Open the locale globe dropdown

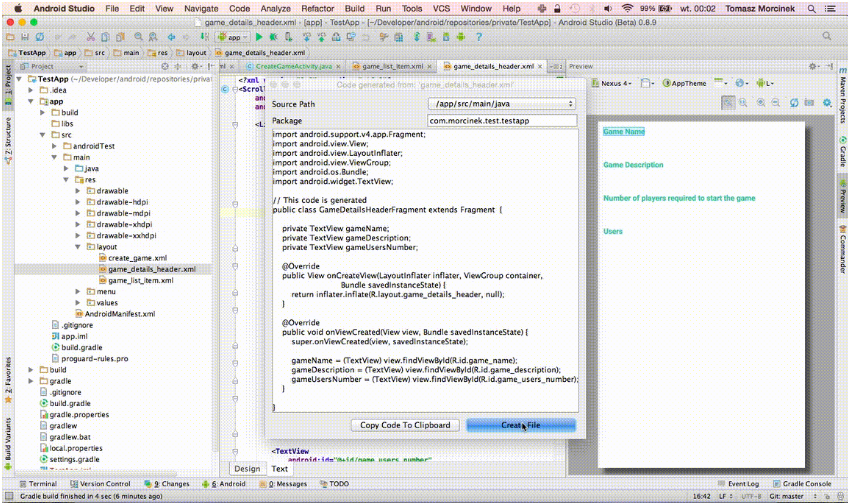click(x=741, y=83)
